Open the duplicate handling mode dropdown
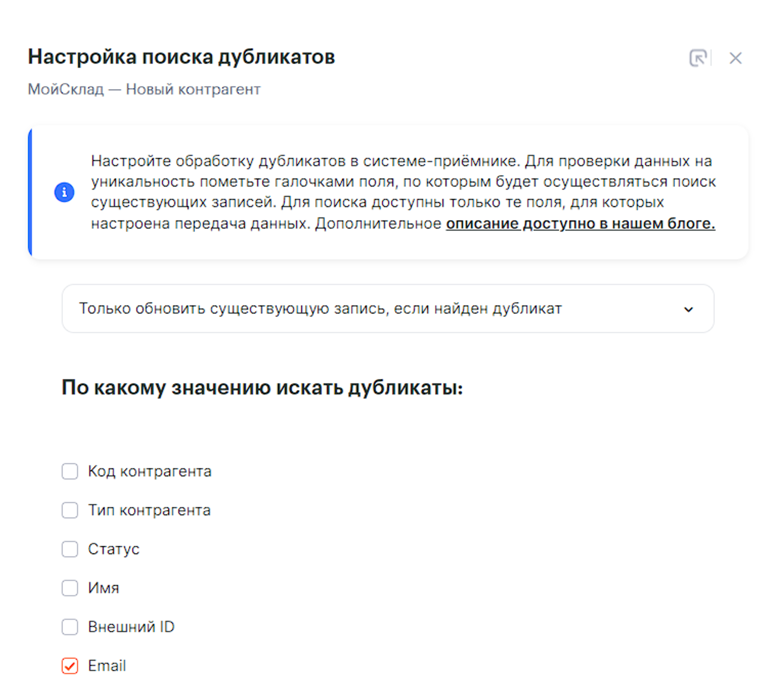This screenshot has width=784, height=687. coord(387,309)
